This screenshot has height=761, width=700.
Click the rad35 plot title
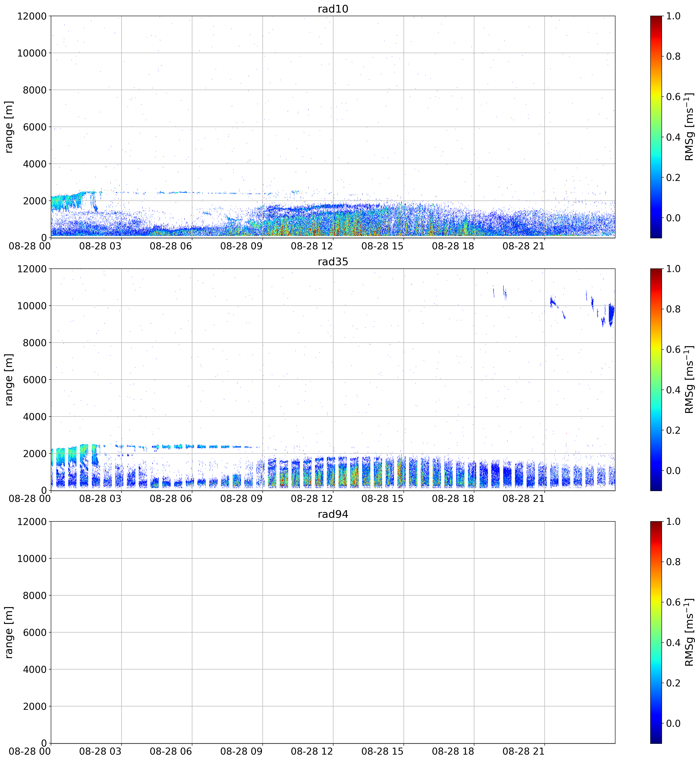[333, 262]
